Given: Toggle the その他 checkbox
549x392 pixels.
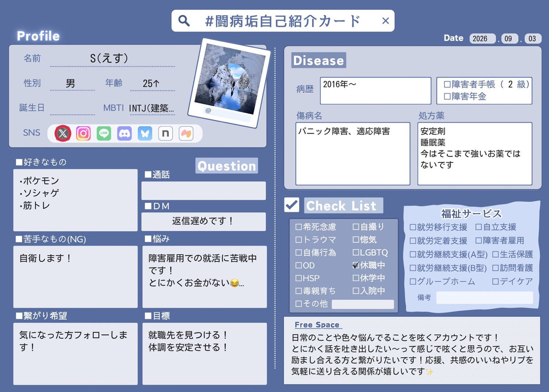Looking at the screenshot, I should [298, 304].
